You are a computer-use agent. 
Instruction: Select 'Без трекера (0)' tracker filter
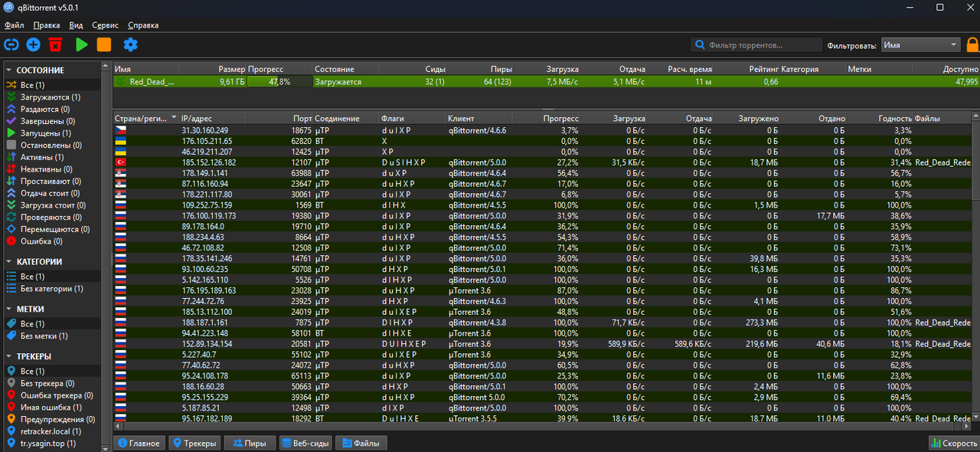pyautogui.click(x=52, y=383)
